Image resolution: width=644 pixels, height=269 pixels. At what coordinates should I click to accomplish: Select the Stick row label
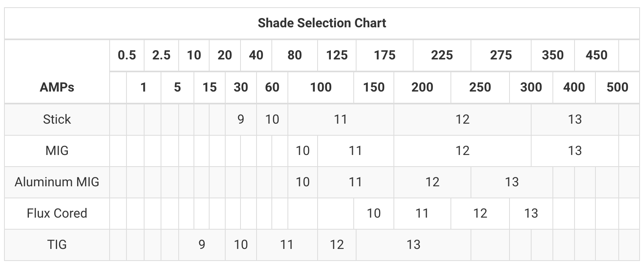tap(57, 119)
